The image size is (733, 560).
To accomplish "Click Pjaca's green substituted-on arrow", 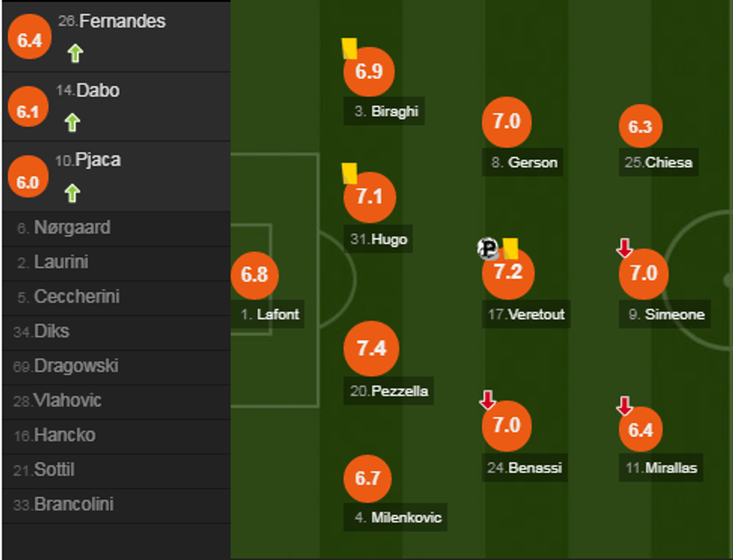I will coord(72,193).
